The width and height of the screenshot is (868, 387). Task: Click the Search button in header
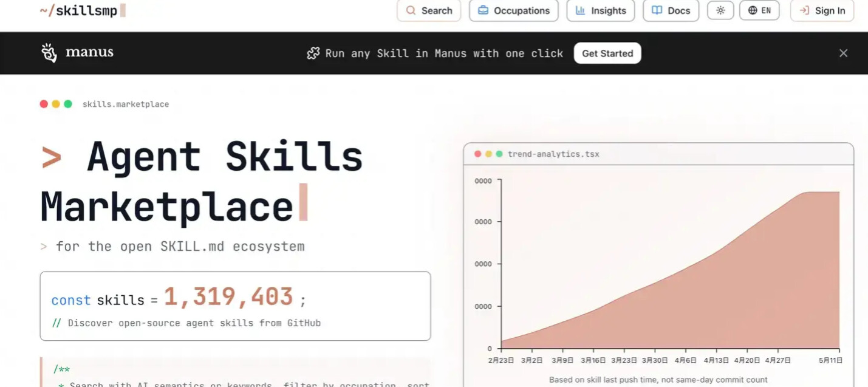coord(429,10)
